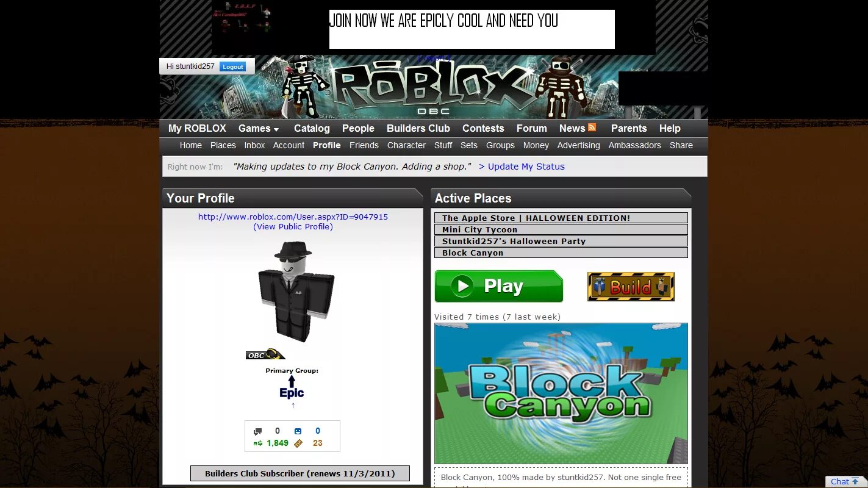This screenshot has height=488, width=868.
Task: Click the RSS feed icon beside News
Action: click(x=592, y=127)
